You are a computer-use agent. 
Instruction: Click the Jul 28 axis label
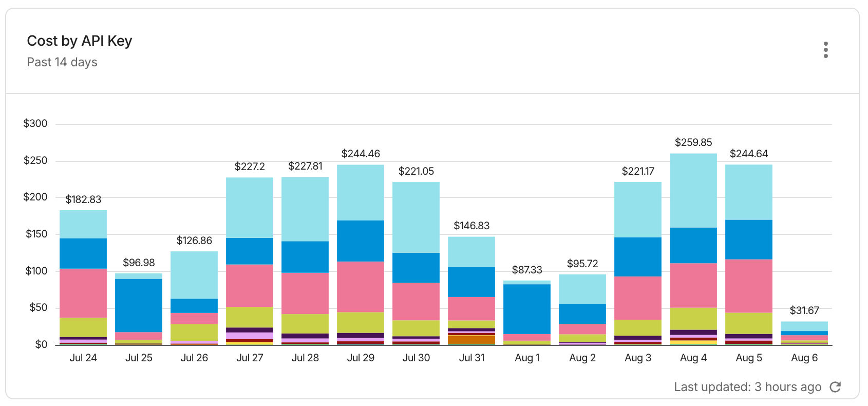(x=305, y=358)
